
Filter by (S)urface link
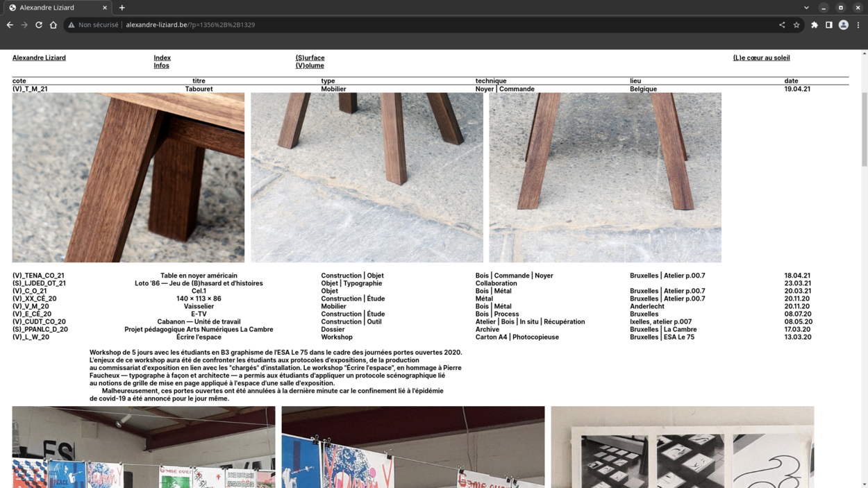[x=310, y=58]
